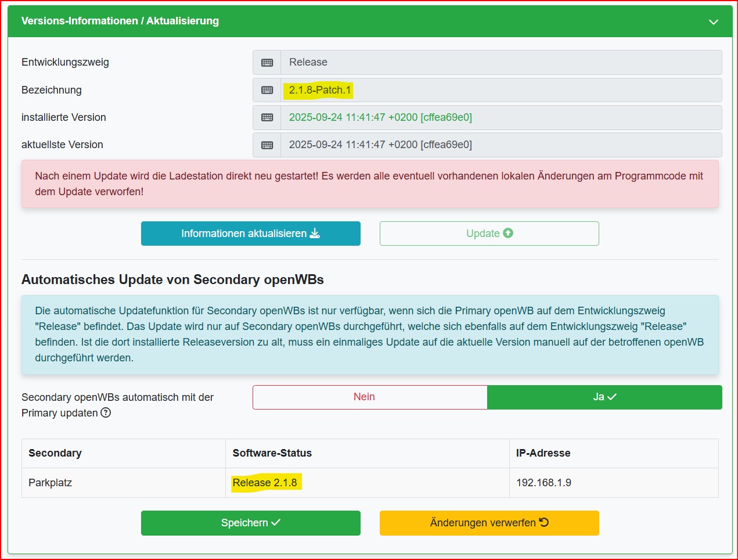Click keyboard icon beside Entwicklungszweig field
The width and height of the screenshot is (738, 560).
pyautogui.click(x=267, y=63)
